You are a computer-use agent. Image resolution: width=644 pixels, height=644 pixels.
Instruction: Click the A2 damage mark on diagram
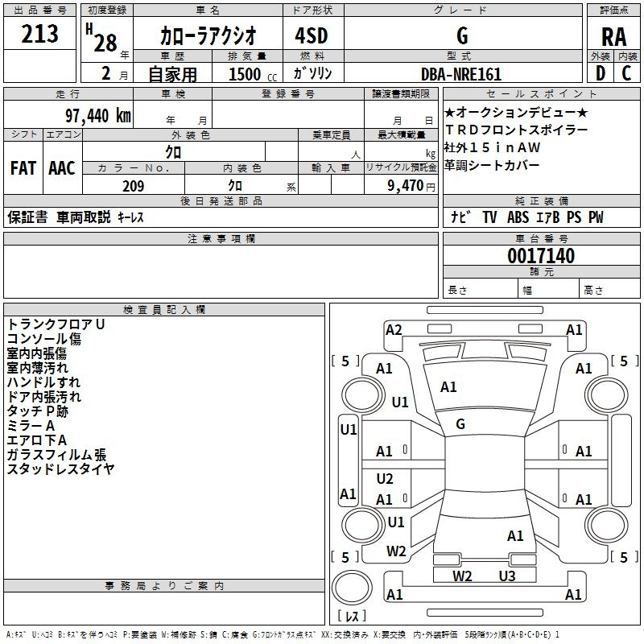point(394,329)
